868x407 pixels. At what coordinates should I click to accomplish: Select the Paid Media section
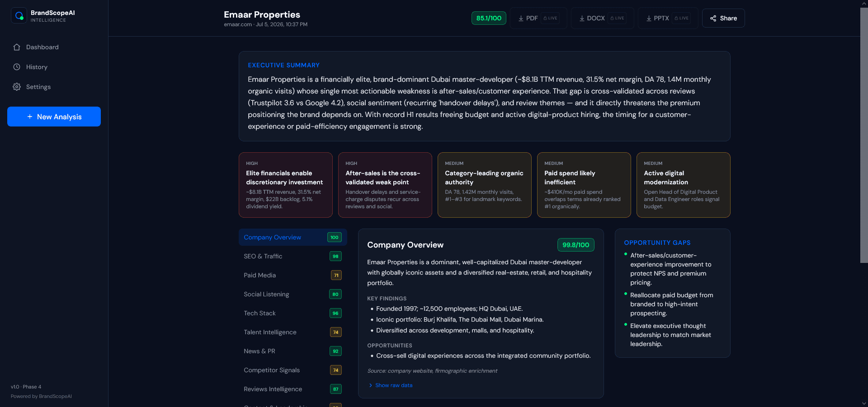(292, 275)
